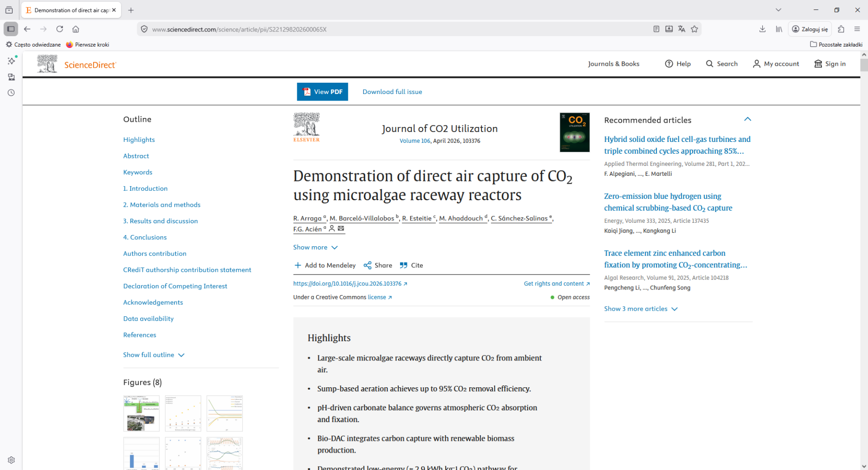
Task: Open browser history from the sidebar clock icon
Action: tap(11, 93)
